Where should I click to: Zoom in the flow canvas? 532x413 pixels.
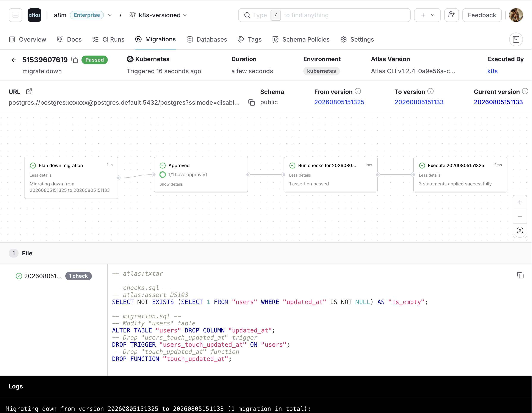519,202
